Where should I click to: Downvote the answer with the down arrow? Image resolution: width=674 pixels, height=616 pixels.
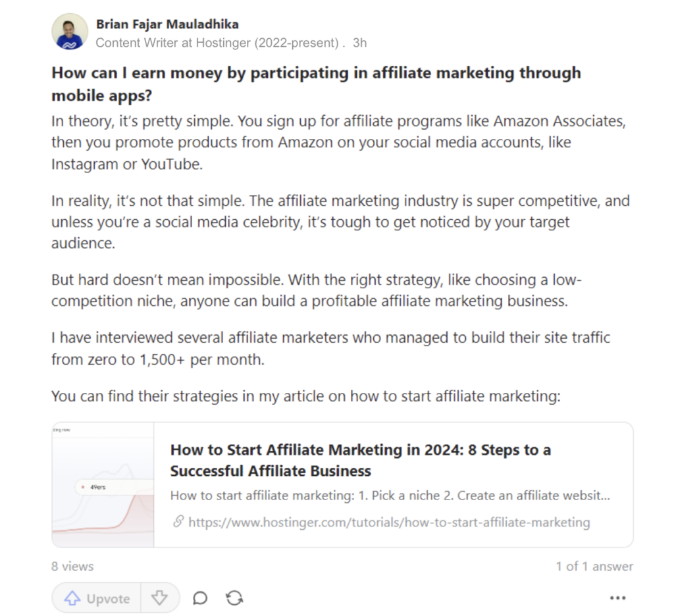[159, 598]
